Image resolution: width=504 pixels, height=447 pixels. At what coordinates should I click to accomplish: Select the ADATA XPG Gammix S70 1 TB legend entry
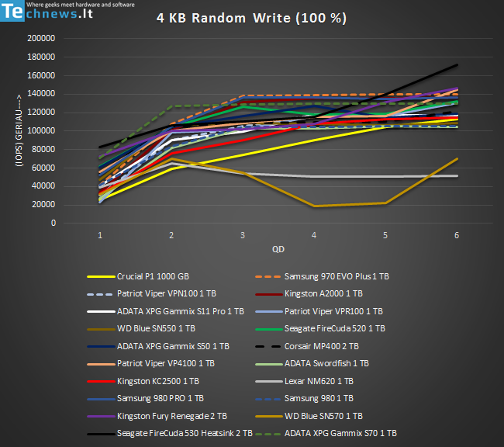pos(326,434)
